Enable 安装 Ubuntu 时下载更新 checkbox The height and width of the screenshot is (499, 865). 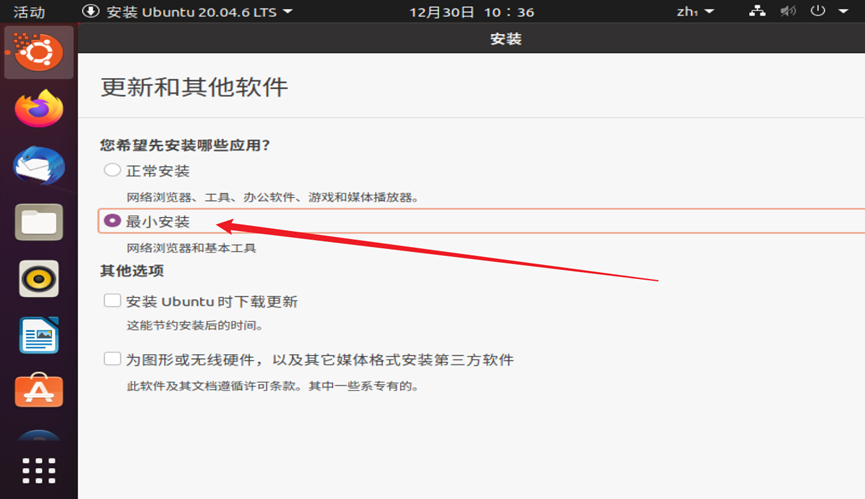(x=112, y=301)
